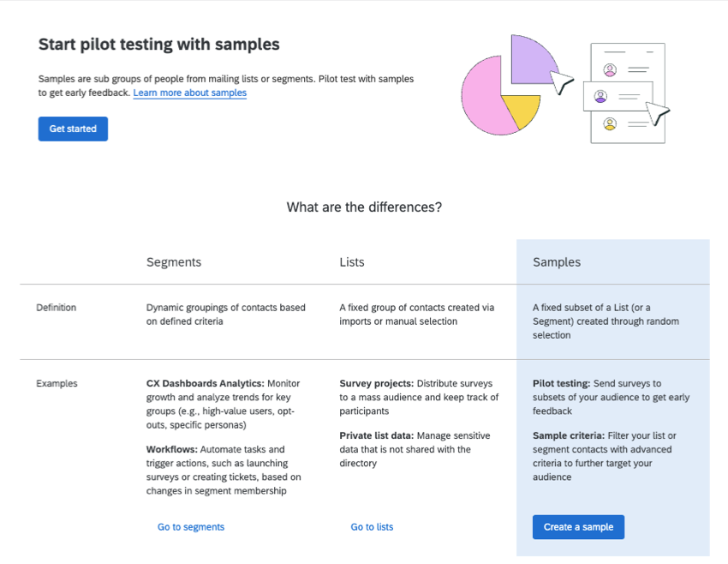Click the top avatar icon in the contact list
This screenshot has height=564, width=728.
(610, 69)
